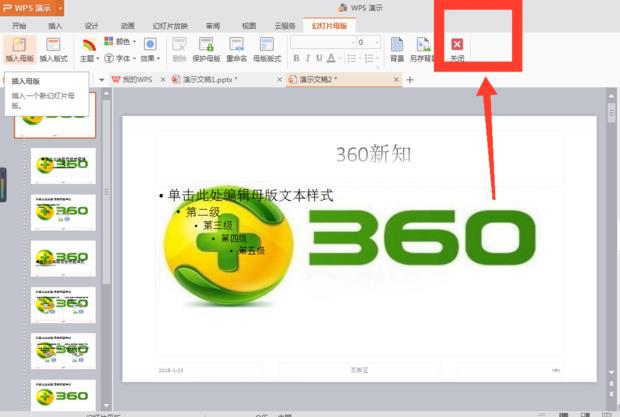Click the 插入版式 (Insert Layout) icon
Screen dimensions: 620x417
click(53, 44)
